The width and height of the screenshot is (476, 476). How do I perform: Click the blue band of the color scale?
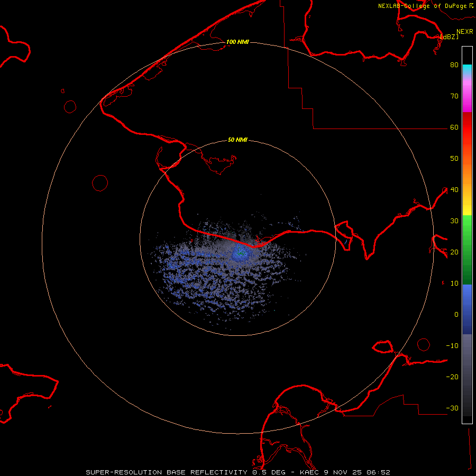pyautogui.click(x=467, y=309)
